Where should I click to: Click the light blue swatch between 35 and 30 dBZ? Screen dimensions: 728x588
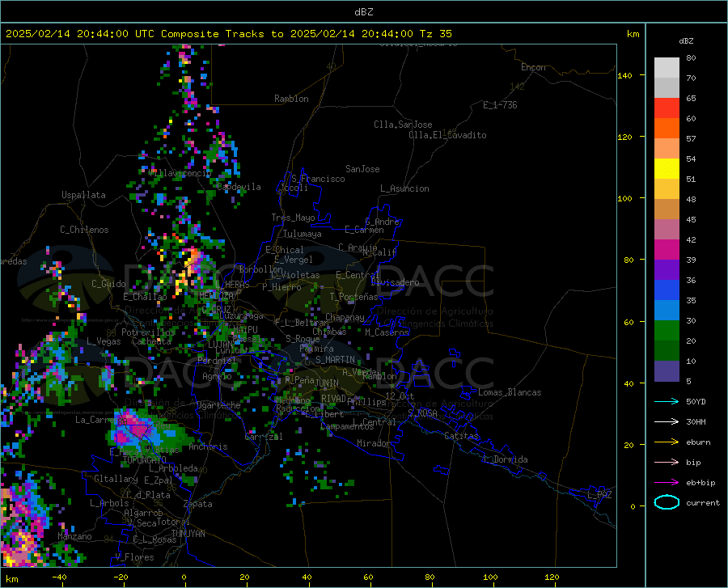pos(667,311)
